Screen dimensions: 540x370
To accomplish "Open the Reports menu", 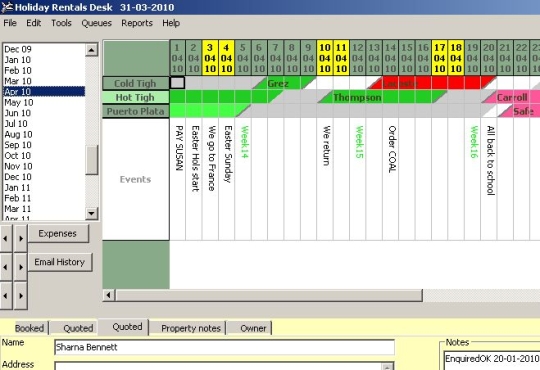I will click(x=137, y=23).
